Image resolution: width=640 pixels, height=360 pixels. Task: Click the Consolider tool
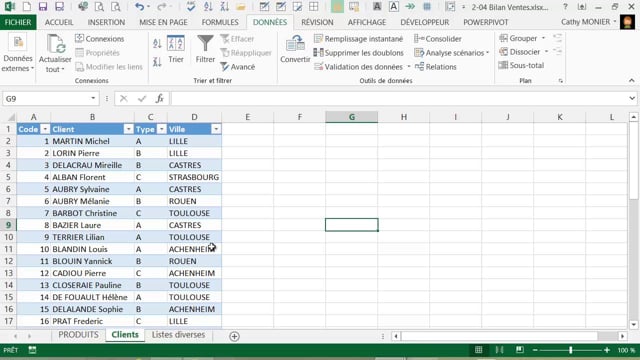pyautogui.click(x=438, y=39)
